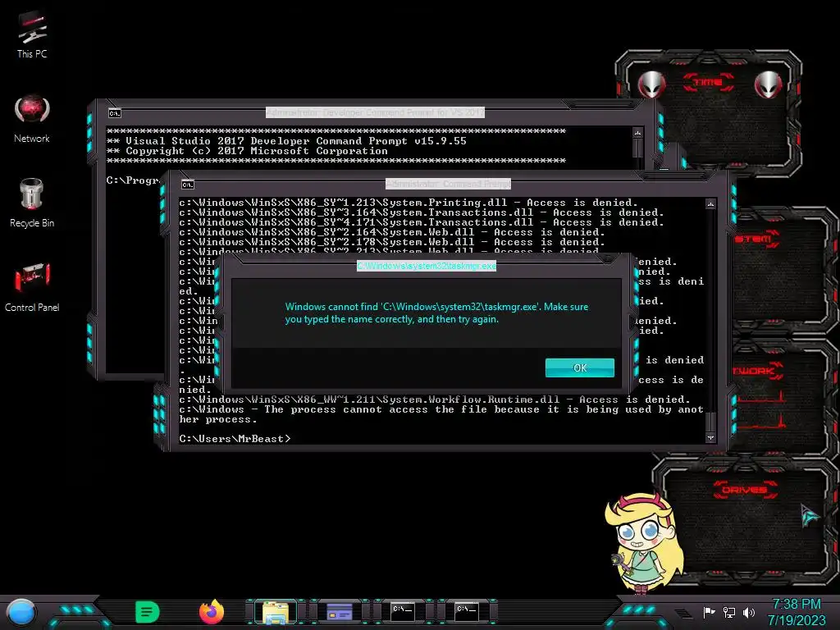Click the 'Windows cannot find' error message text
840x630 pixels.
point(436,313)
